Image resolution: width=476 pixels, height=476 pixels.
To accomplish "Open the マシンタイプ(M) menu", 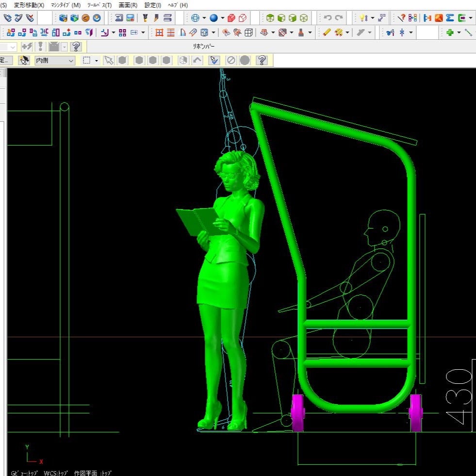I will tap(66, 5).
